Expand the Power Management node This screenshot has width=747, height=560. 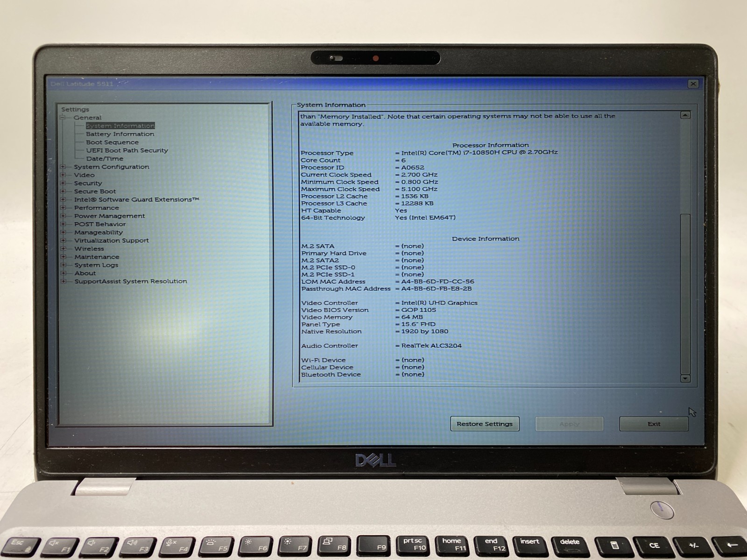(63, 216)
